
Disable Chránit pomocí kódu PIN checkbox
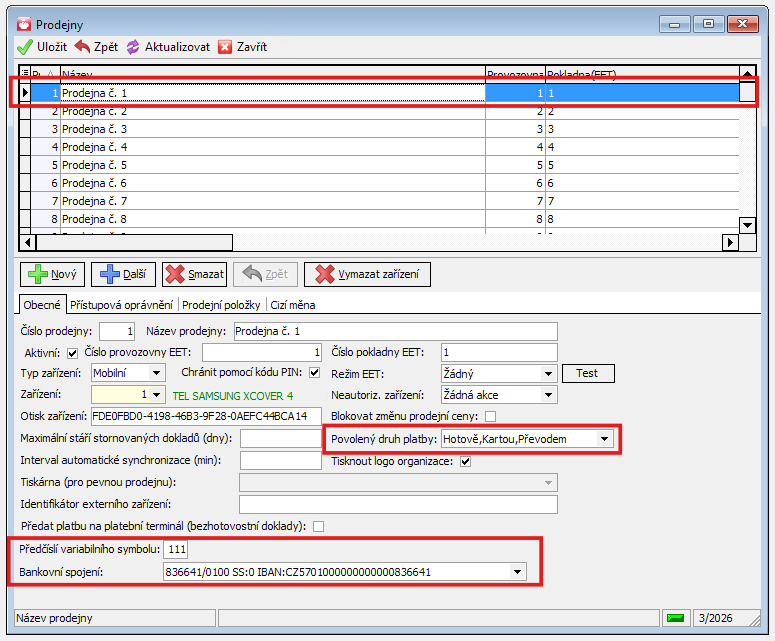coord(314,373)
